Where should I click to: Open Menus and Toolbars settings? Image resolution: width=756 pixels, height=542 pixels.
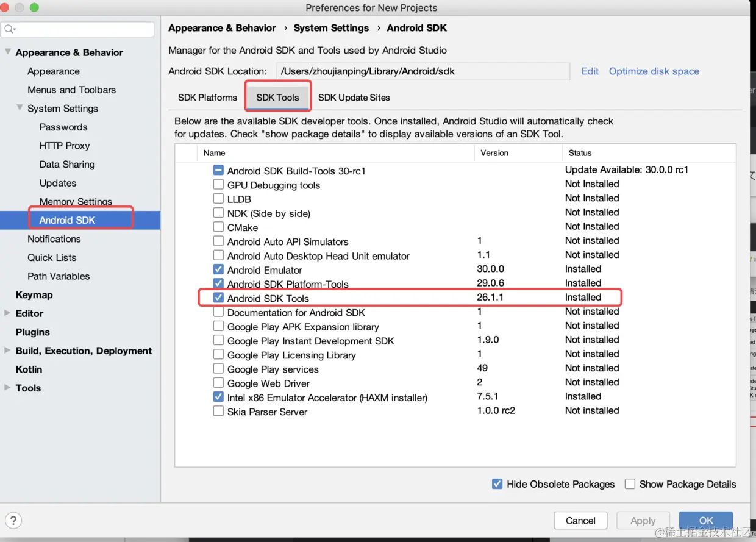(71, 90)
